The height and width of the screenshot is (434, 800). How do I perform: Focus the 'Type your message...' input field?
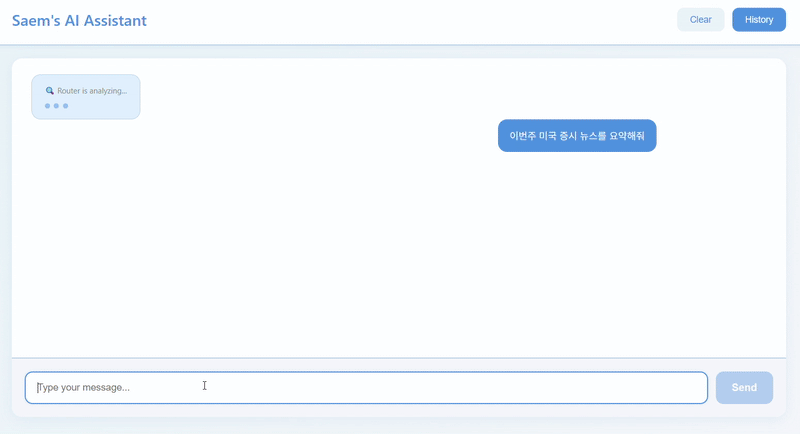coord(366,388)
